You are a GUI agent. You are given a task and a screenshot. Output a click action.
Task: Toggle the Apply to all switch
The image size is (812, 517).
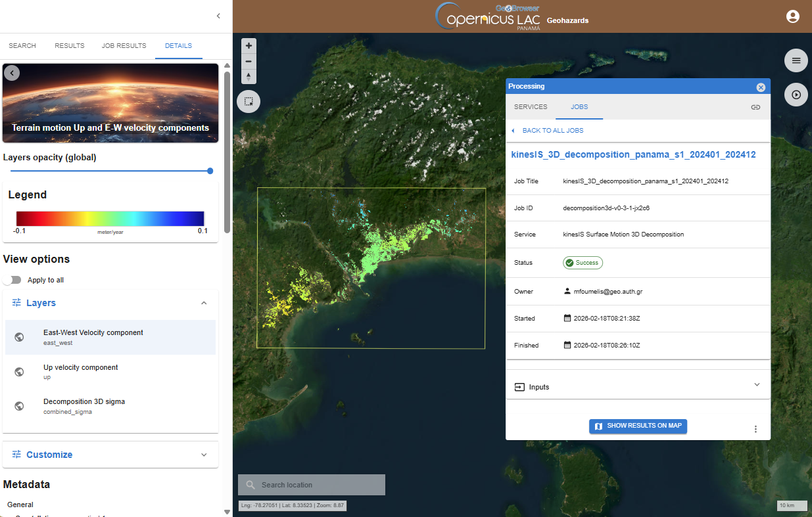(x=12, y=280)
